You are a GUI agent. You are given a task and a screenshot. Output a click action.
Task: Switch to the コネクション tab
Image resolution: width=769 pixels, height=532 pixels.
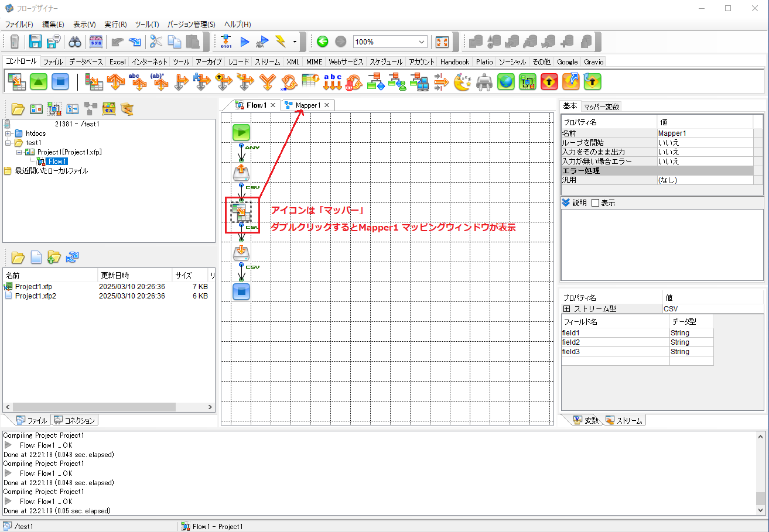pyautogui.click(x=75, y=420)
